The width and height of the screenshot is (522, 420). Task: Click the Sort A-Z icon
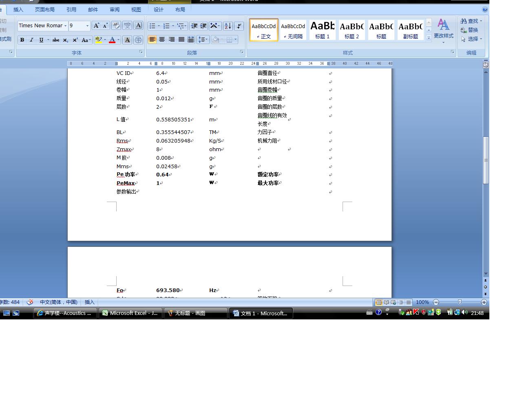228,26
